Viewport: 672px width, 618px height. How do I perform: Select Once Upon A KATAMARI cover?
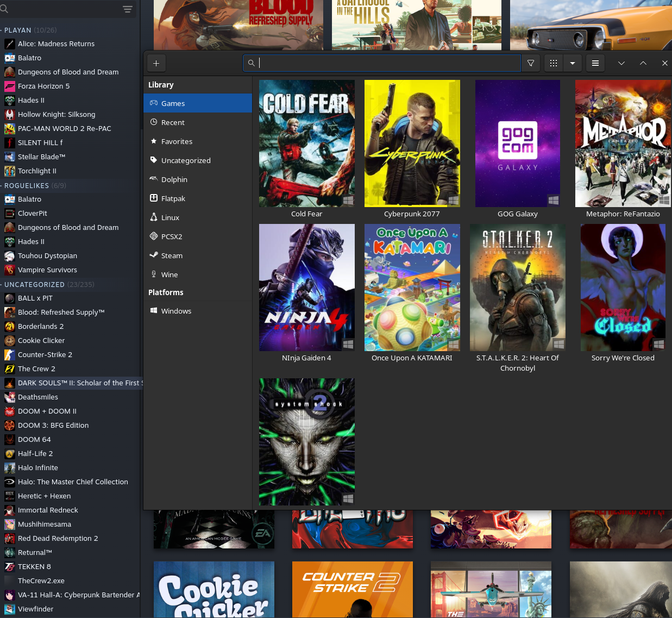tap(412, 288)
